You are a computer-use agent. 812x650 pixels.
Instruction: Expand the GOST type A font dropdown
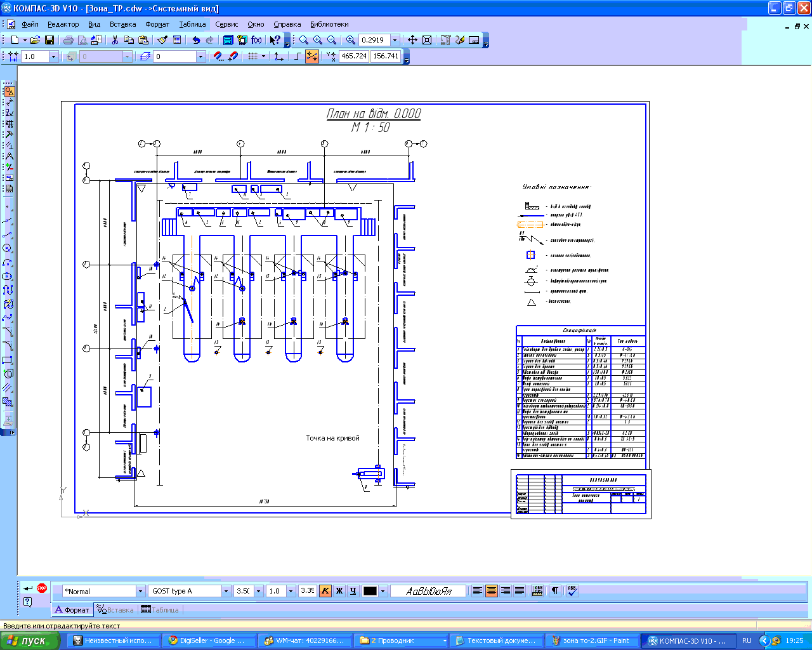[x=225, y=591]
